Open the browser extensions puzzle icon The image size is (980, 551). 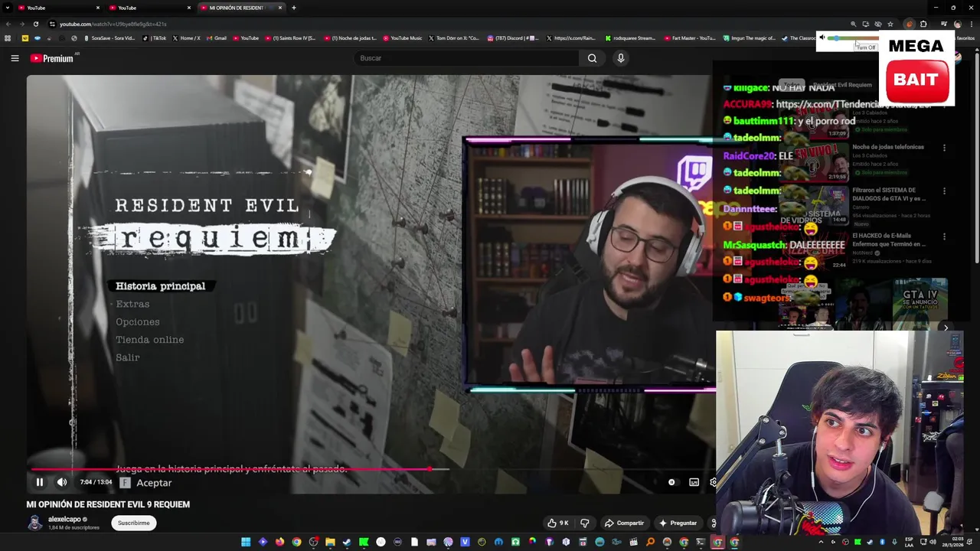point(923,24)
